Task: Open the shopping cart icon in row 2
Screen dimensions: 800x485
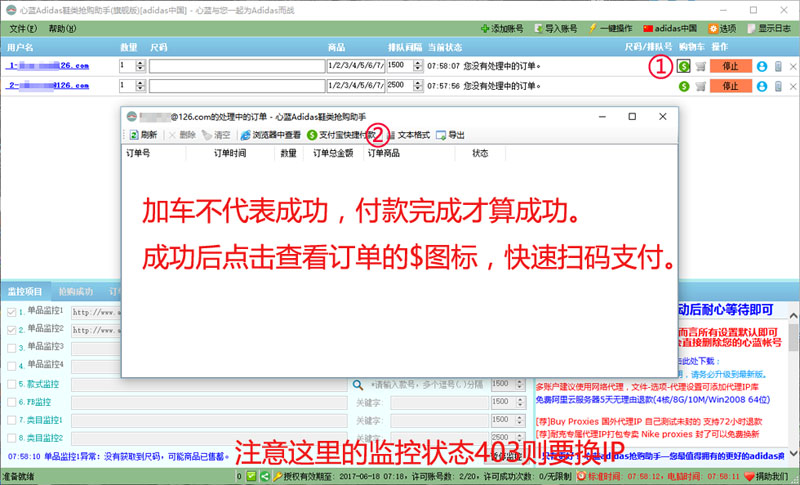Action: [700, 86]
